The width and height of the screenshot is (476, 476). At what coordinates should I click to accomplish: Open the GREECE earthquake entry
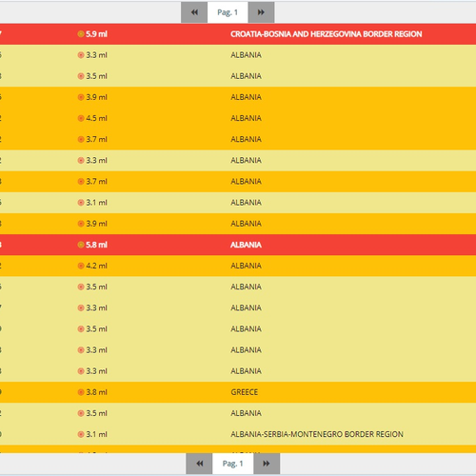coord(238,392)
